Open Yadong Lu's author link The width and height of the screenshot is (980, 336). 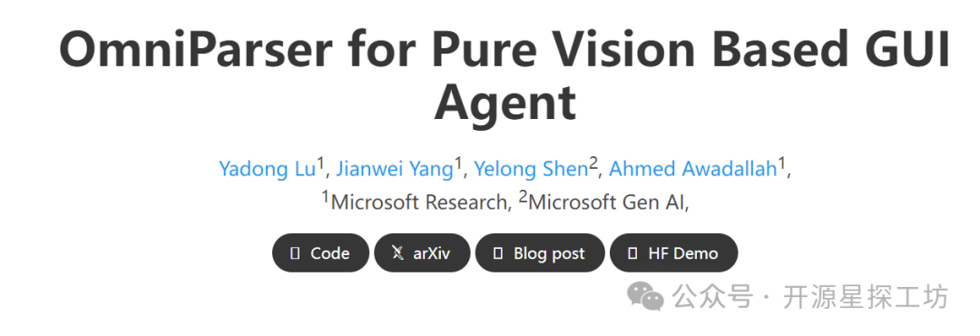tap(267, 169)
